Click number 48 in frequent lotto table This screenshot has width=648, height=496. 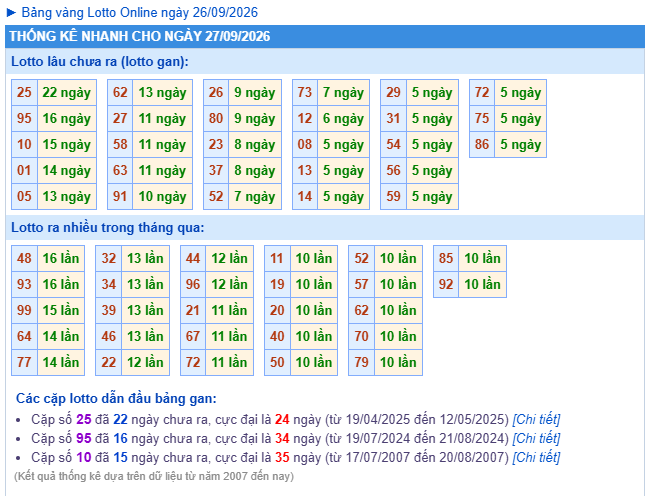click(24, 258)
